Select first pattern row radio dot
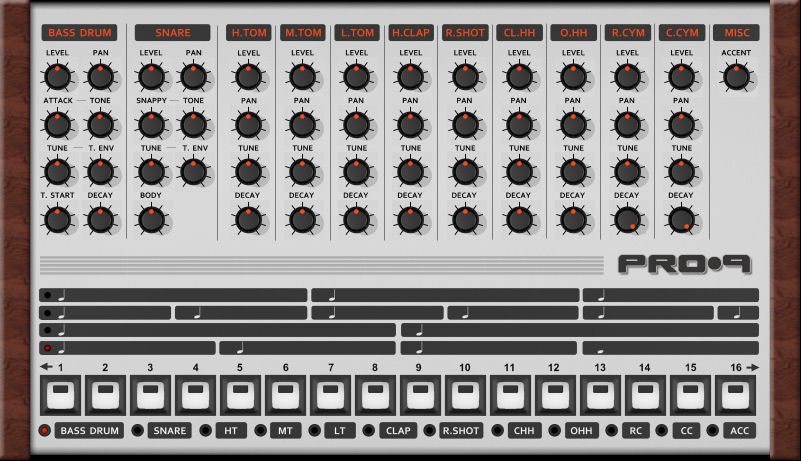Viewport: 801px width, 461px height. coord(48,295)
